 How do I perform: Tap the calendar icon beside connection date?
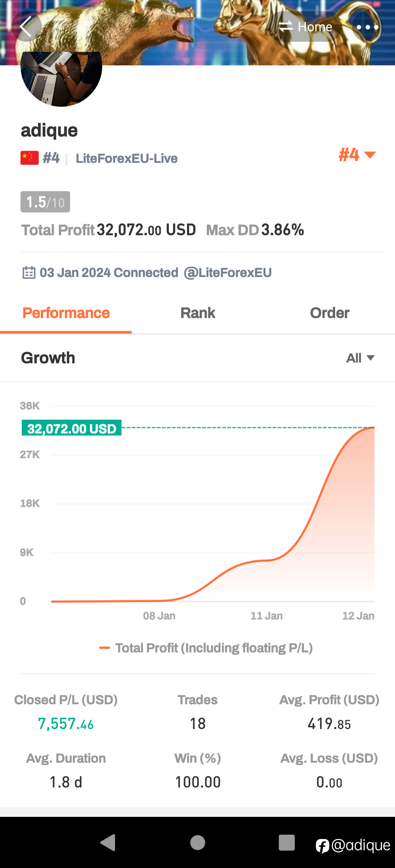29,272
